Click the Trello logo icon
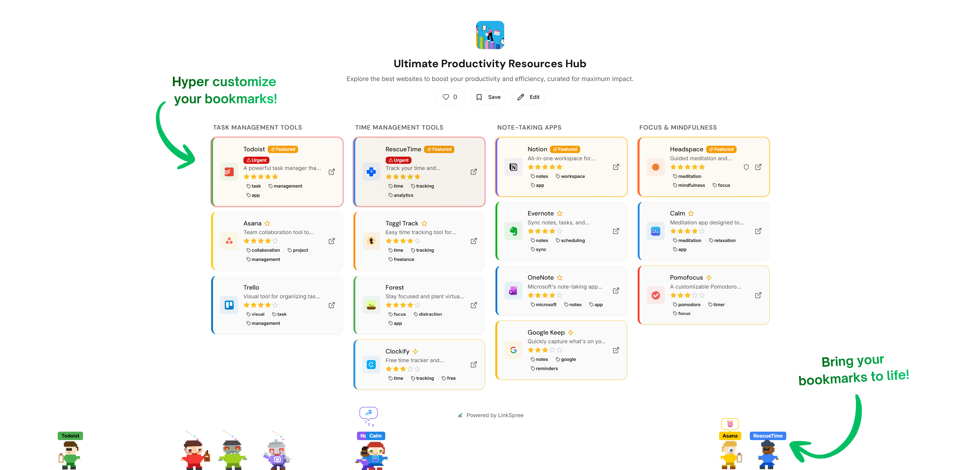 coord(229,305)
